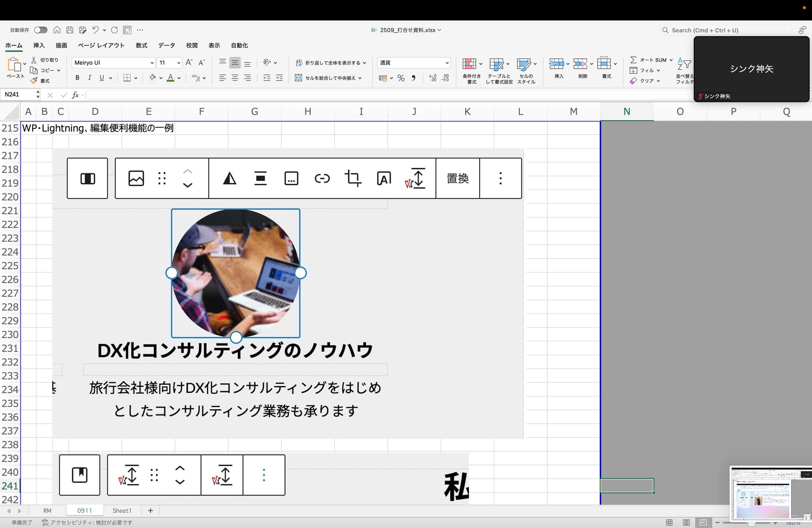
Task: Click the conditional formatting 条件付き書式 icon
Action: click(469, 65)
